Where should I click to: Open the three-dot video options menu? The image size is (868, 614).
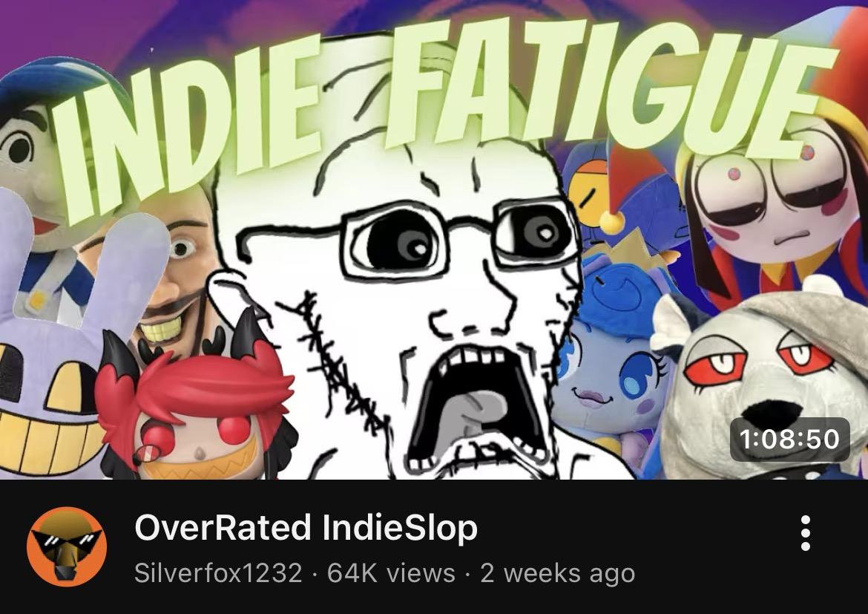click(806, 532)
